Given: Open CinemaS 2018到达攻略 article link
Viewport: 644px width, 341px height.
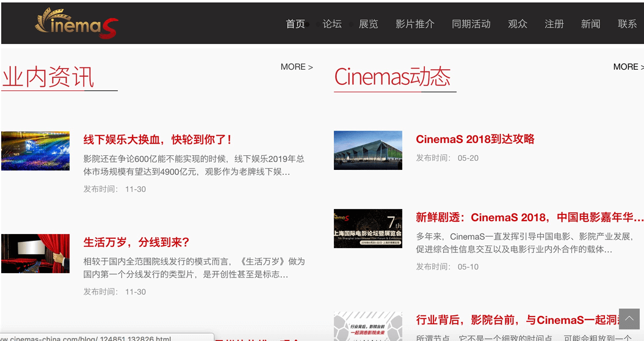Looking at the screenshot, I should (x=475, y=139).
